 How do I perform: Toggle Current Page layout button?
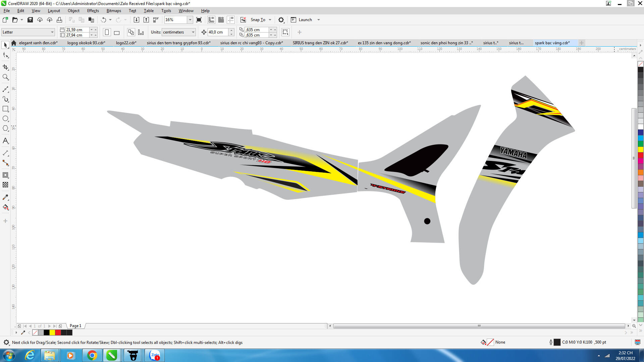click(x=141, y=32)
